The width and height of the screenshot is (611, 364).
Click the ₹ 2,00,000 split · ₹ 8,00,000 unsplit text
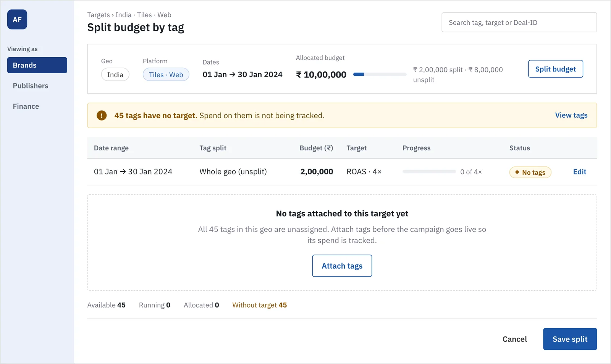pos(458,75)
